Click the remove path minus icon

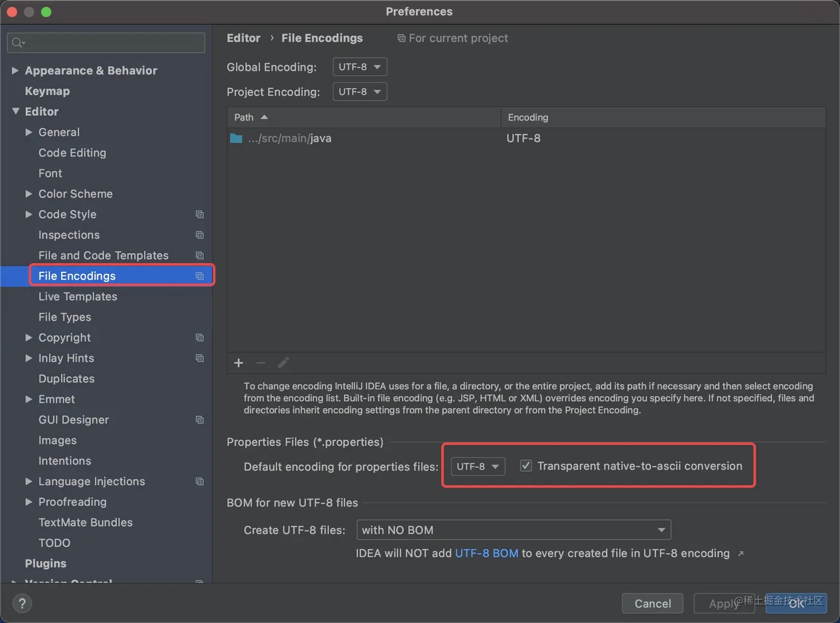tap(261, 363)
